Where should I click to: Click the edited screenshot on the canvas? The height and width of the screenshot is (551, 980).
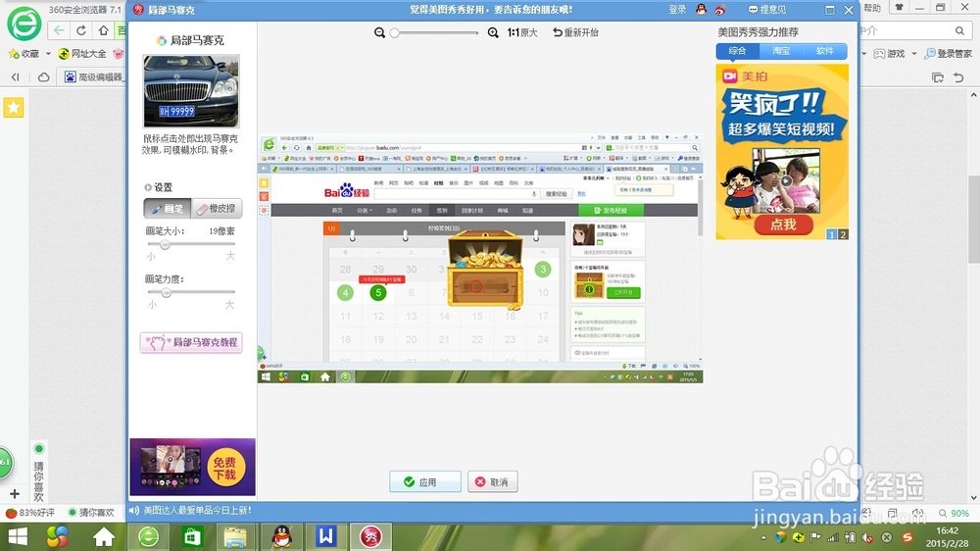[x=480, y=258]
